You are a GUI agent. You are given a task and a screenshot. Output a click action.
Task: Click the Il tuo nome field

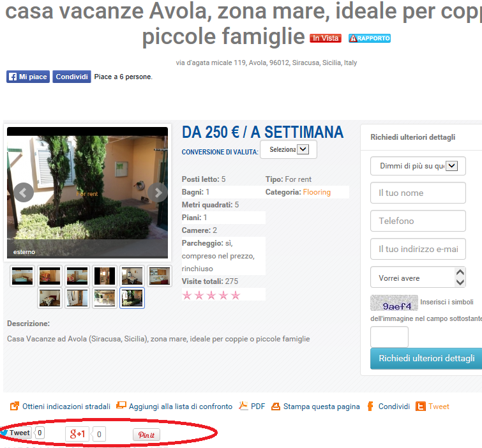418,193
